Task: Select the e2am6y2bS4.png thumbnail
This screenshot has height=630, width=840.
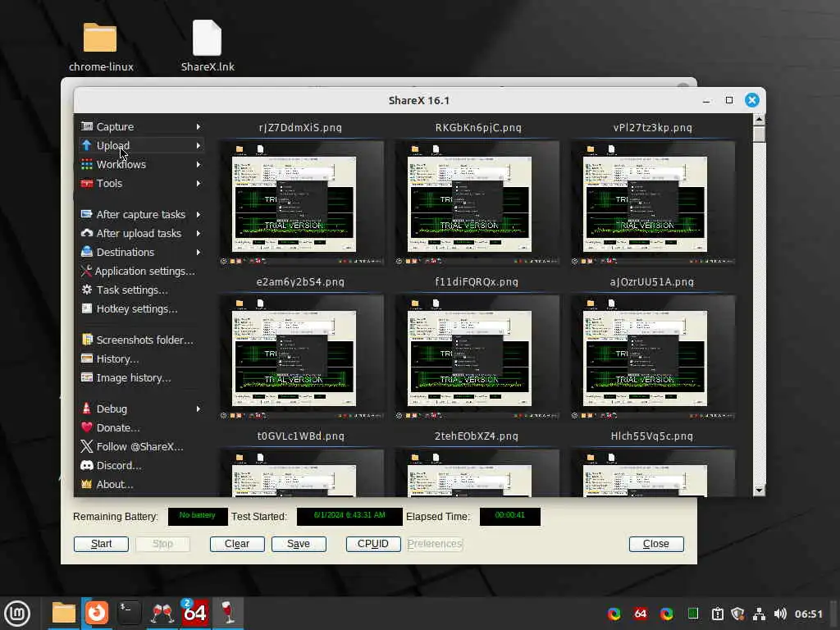Action: [x=301, y=357]
